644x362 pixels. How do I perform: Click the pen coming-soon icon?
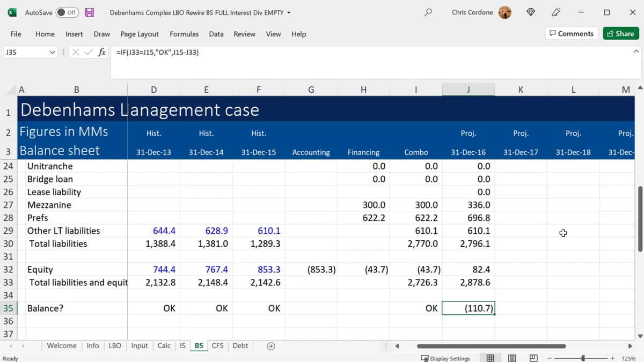point(557,12)
